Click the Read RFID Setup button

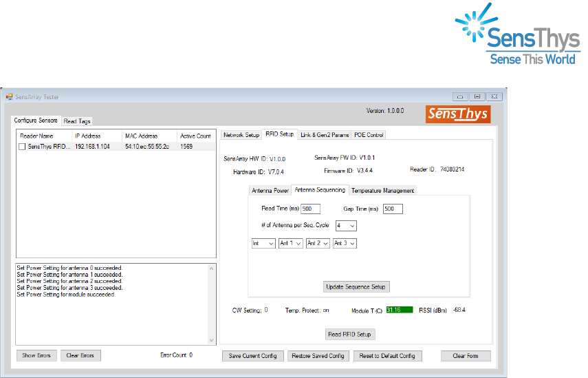(349, 334)
